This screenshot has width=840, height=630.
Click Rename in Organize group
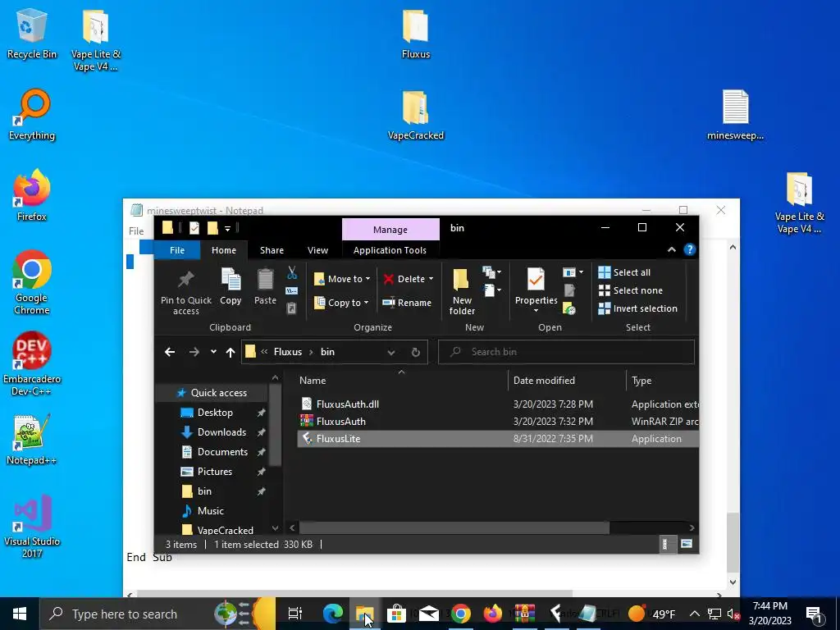[x=407, y=303]
